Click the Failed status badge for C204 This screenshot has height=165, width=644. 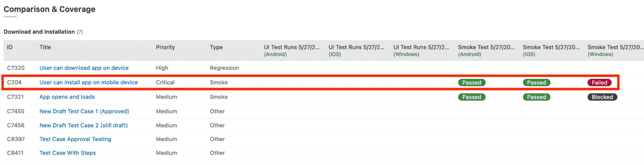[x=599, y=82]
